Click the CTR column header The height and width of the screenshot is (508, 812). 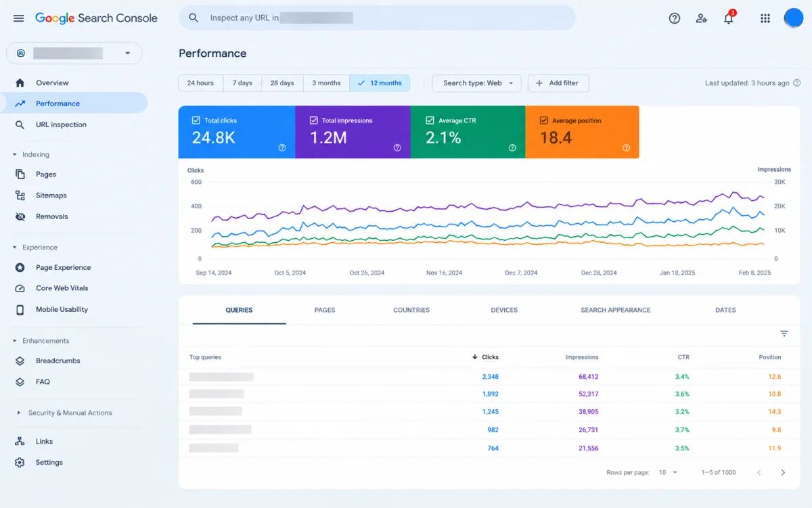coord(683,357)
